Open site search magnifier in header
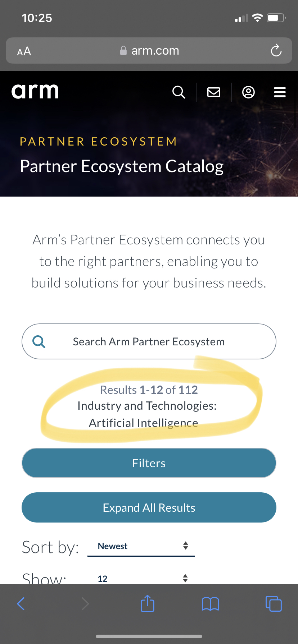The image size is (298, 644). coord(179,92)
